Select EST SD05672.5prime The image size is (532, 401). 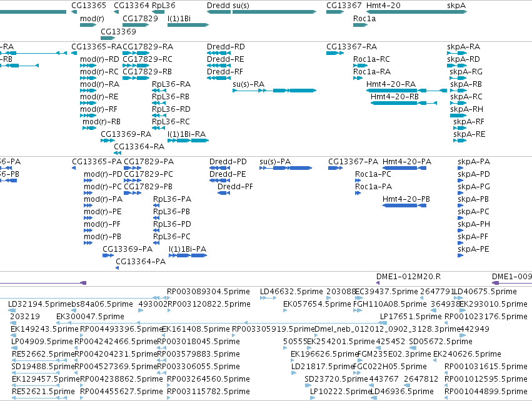pos(441,342)
